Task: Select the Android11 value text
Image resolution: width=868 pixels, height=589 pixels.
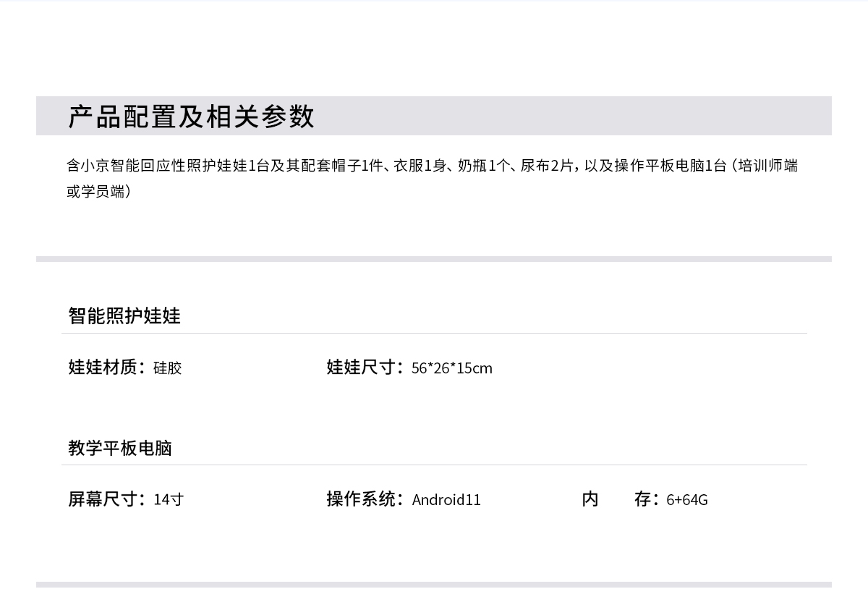Action: (446, 500)
